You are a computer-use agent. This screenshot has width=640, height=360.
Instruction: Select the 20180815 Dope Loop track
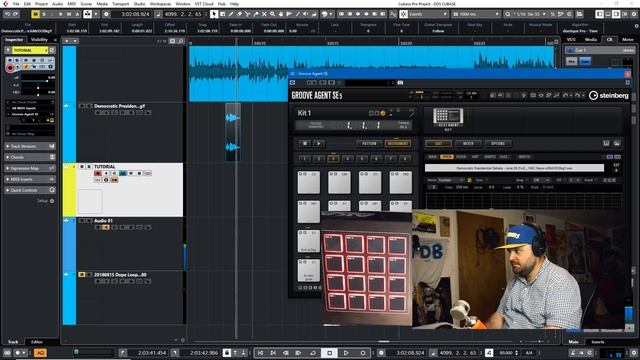click(120, 275)
